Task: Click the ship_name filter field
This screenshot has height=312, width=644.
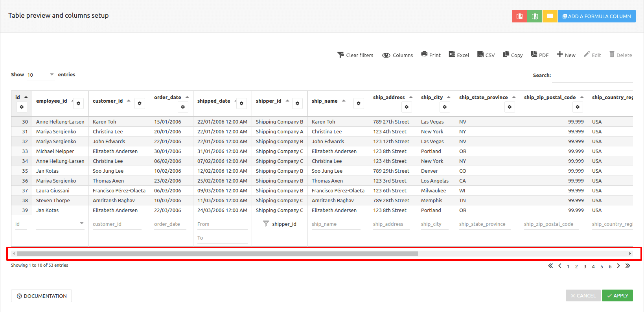Action: 336,224
